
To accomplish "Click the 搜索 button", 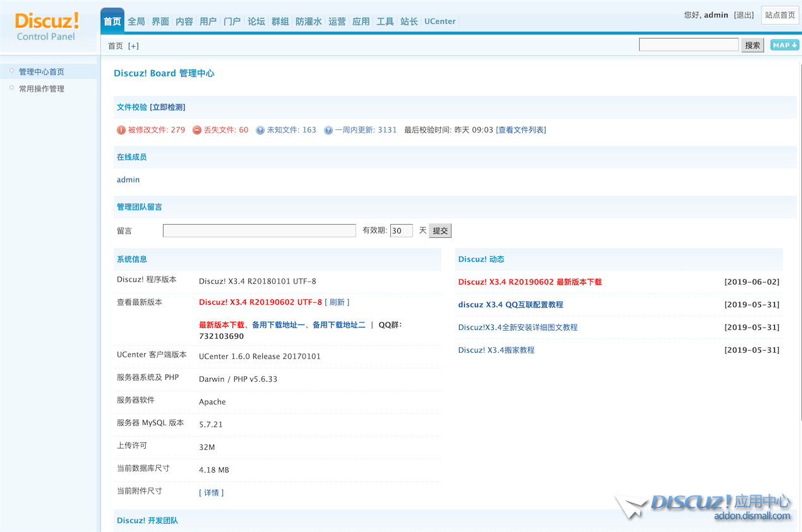I will [x=753, y=45].
